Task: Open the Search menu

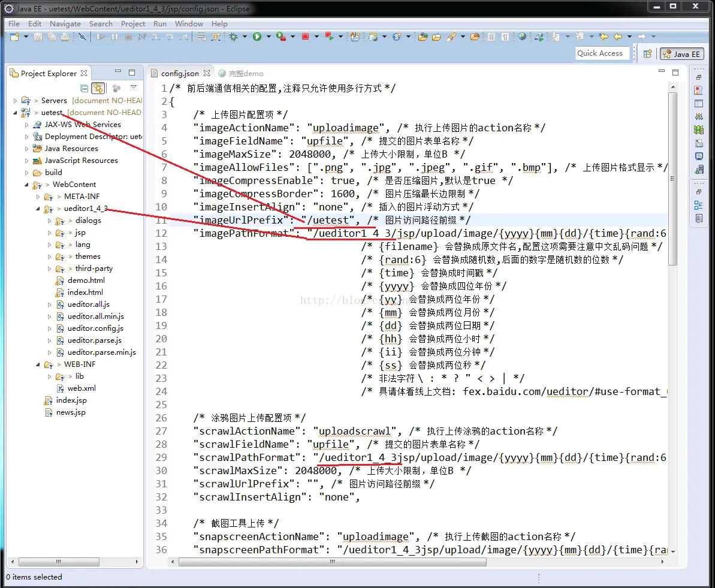Action: coord(101,24)
